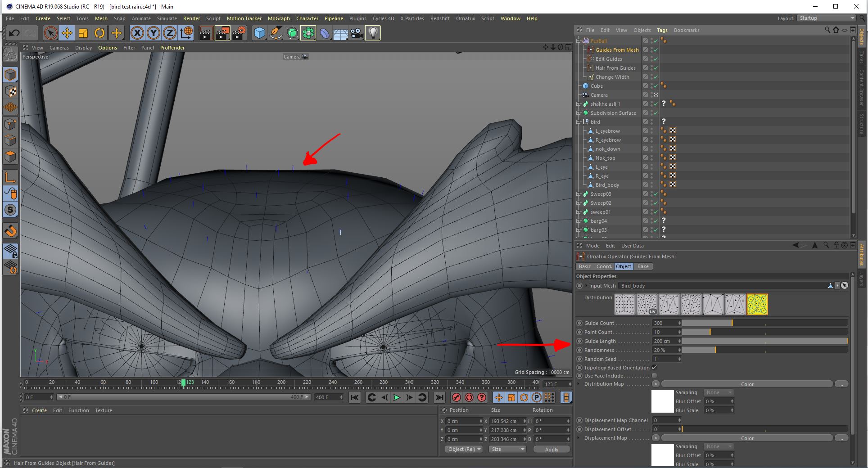The height and width of the screenshot is (468, 868).
Task: Expand the Sweep03 object tree
Action: (x=579, y=194)
